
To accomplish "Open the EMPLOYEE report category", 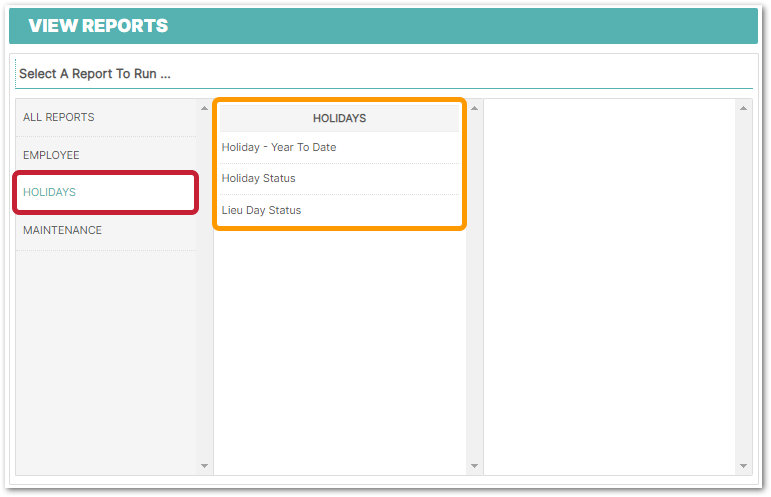I will click(106, 155).
